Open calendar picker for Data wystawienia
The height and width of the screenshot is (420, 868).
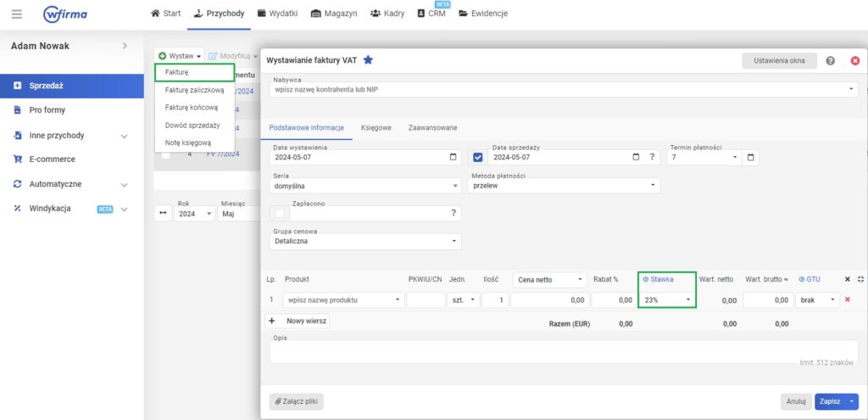[x=453, y=157]
